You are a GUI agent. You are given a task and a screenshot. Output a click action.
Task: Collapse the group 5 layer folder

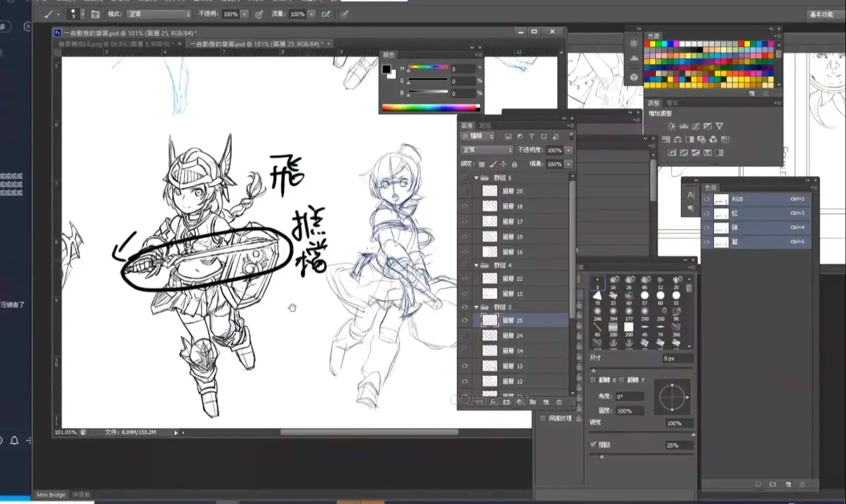[x=476, y=178]
